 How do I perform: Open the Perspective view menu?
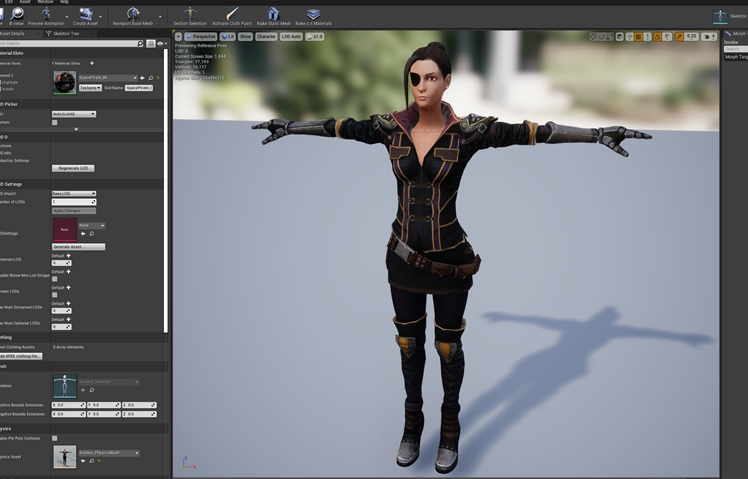201,37
